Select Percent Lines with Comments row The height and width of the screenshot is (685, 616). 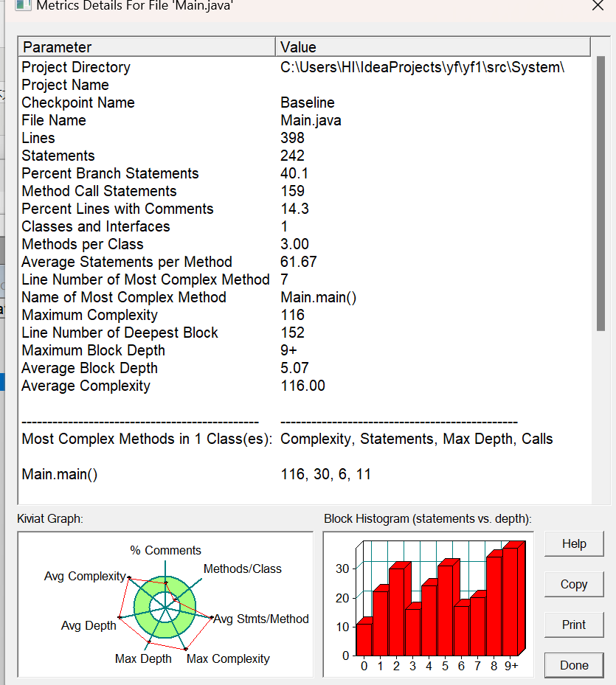click(x=304, y=209)
